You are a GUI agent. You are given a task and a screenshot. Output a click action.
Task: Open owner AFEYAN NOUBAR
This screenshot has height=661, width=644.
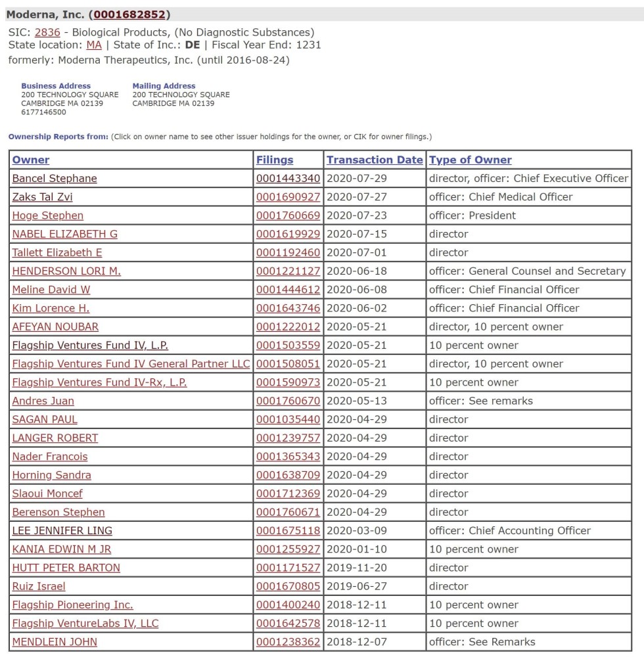pyautogui.click(x=55, y=327)
